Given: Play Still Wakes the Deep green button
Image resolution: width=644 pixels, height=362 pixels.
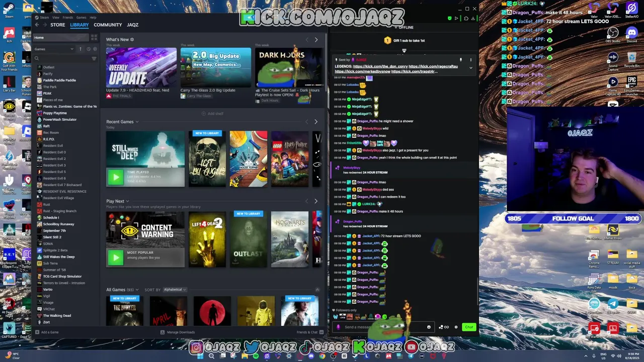Looking at the screenshot, I should [115, 177].
